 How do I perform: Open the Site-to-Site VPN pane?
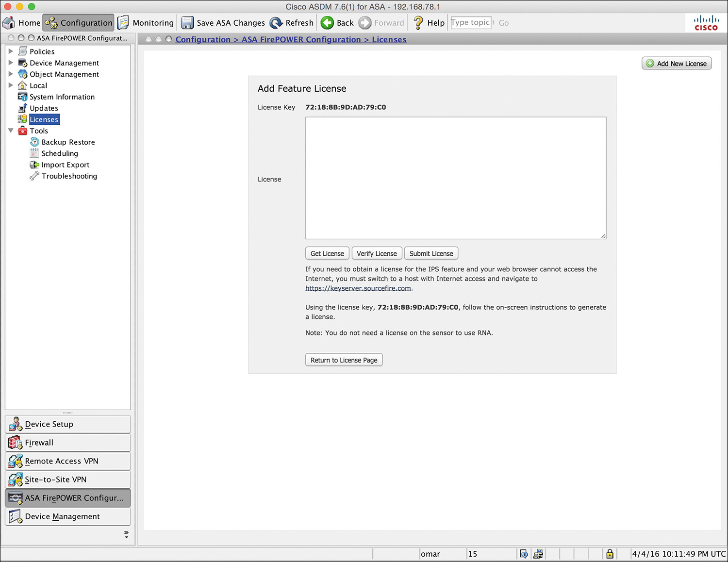click(68, 479)
